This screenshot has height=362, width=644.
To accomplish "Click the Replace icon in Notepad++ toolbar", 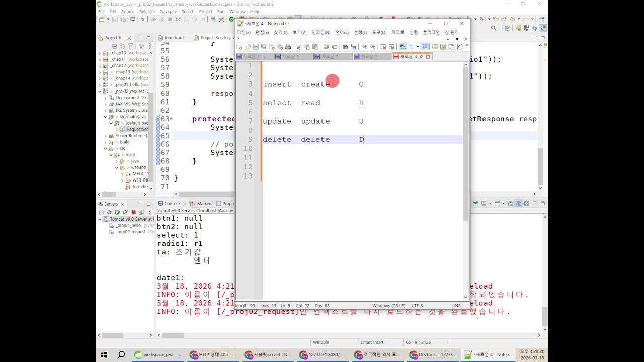I will [354, 47].
